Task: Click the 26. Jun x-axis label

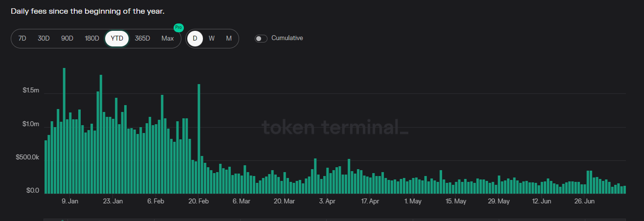Action: point(584,201)
